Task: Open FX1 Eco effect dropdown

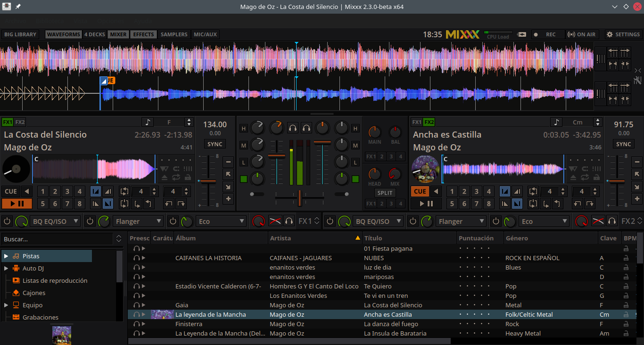Action: [221, 221]
